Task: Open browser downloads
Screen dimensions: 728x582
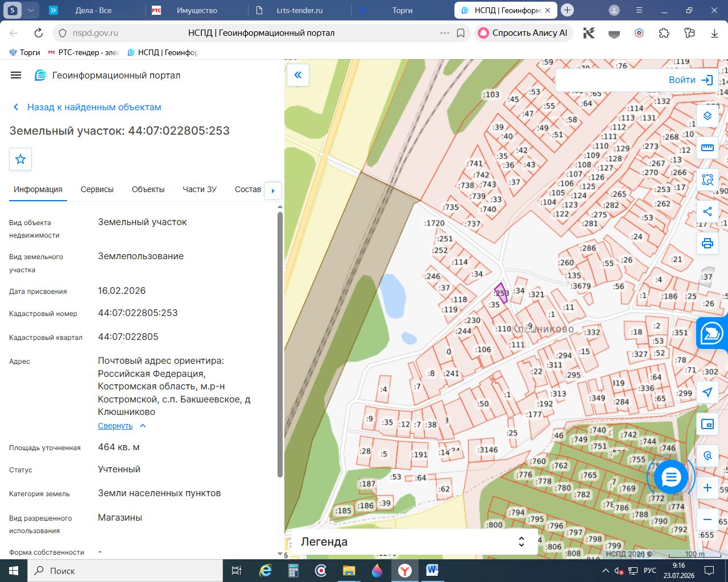Action: 715,33
